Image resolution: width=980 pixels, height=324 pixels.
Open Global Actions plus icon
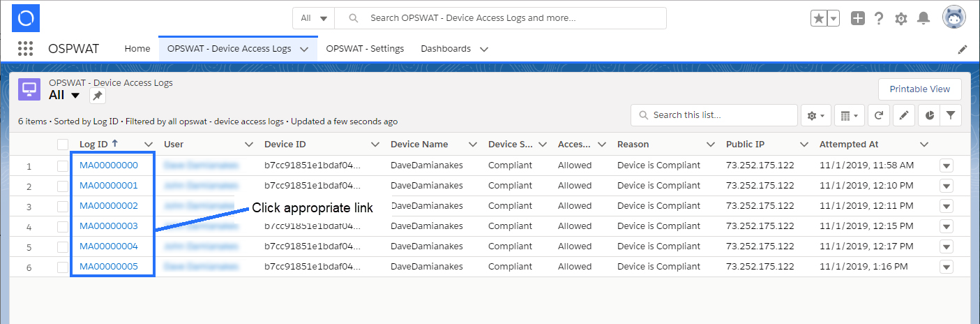858,18
